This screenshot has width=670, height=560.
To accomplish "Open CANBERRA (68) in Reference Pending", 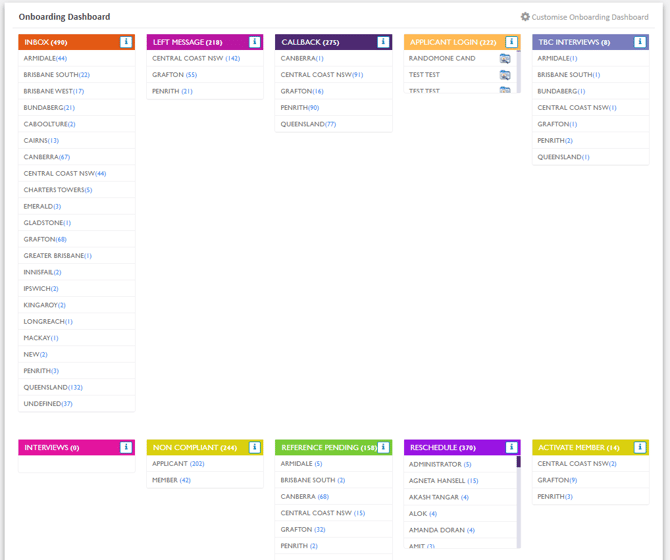I will (x=305, y=497).
